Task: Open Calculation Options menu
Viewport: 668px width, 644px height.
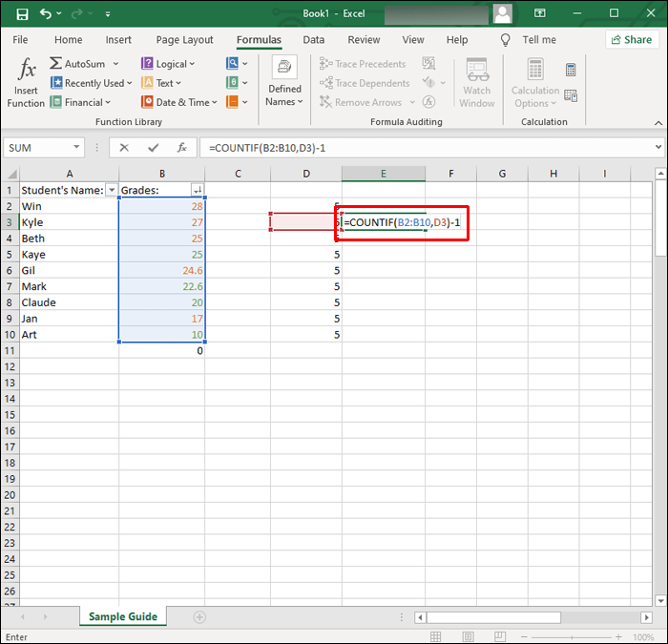Action: pyautogui.click(x=535, y=83)
